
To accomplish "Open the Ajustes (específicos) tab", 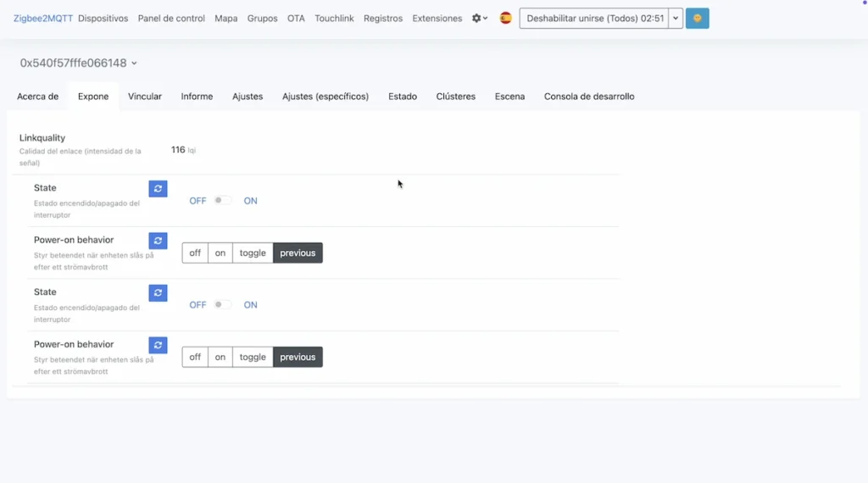I will click(325, 97).
